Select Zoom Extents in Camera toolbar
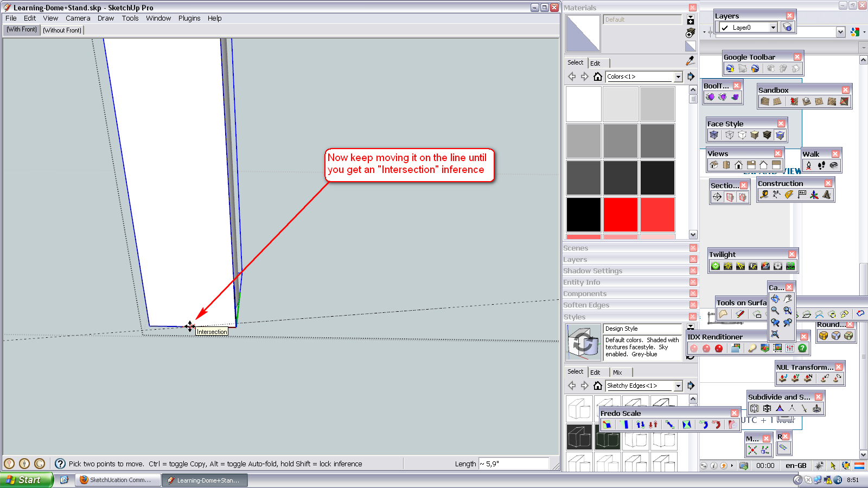This screenshot has width=868, height=488. pos(775,335)
